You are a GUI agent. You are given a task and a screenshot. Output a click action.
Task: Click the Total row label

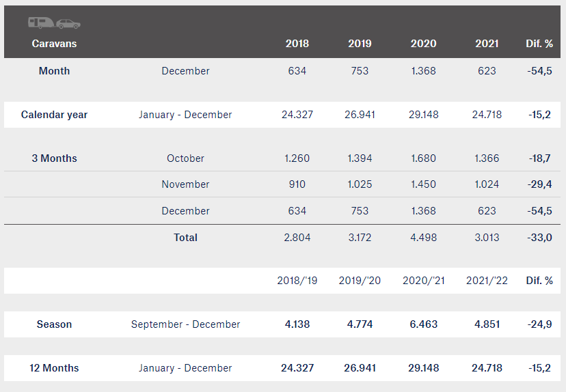point(185,238)
